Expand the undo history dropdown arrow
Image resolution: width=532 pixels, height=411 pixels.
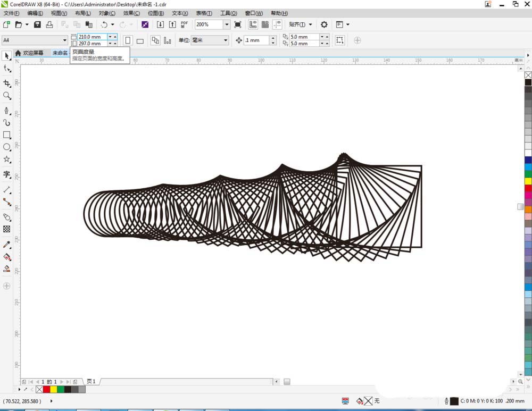[x=112, y=24]
